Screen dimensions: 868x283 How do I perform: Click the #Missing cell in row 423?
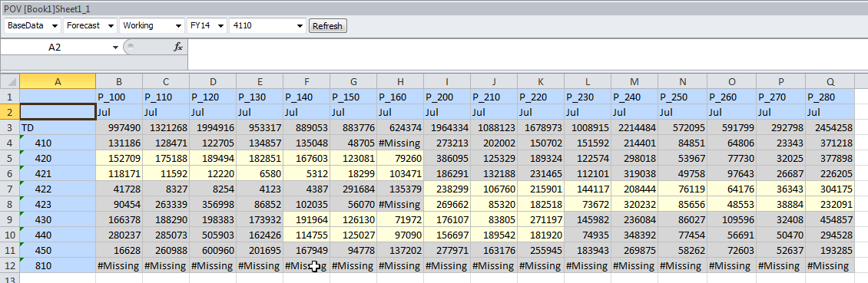(400, 205)
